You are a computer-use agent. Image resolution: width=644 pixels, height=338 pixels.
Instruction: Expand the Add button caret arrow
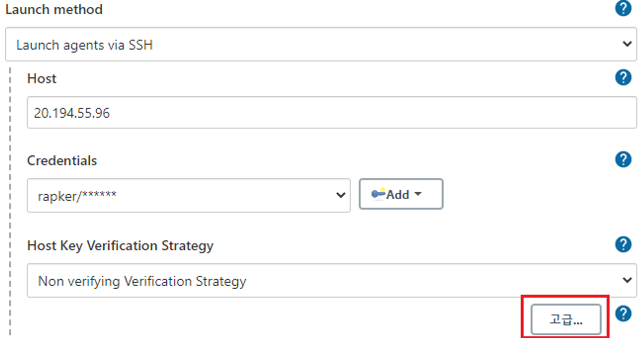[x=418, y=194]
